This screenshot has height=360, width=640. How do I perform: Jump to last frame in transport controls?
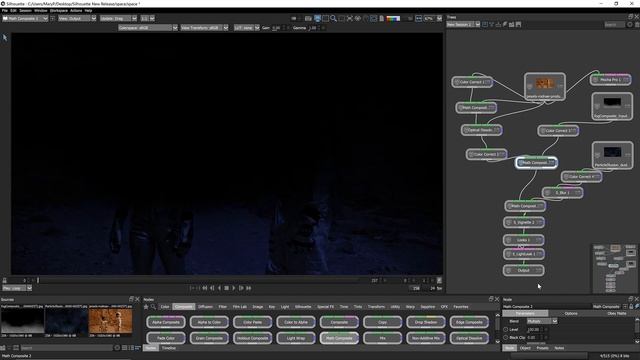point(249,288)
